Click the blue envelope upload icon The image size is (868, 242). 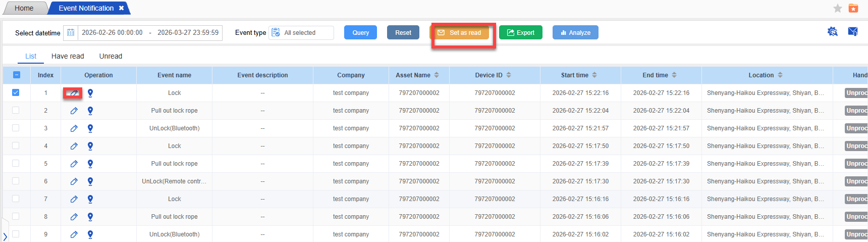[853, 32]
